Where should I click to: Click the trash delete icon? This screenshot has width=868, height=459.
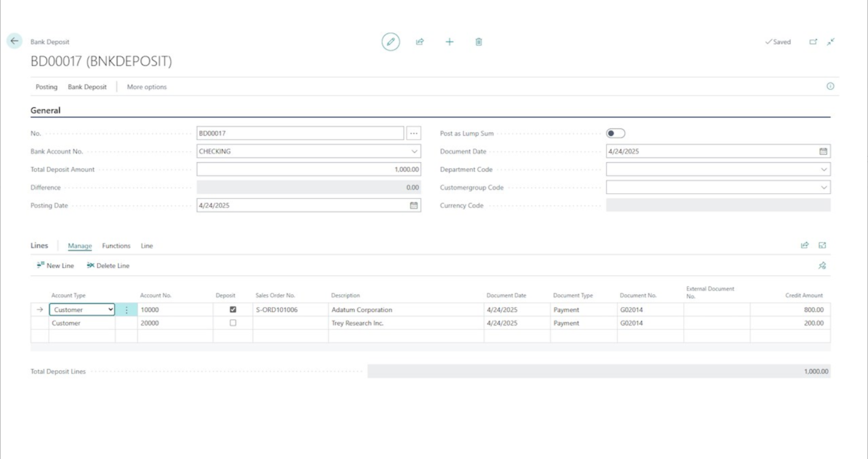(478, 42)
